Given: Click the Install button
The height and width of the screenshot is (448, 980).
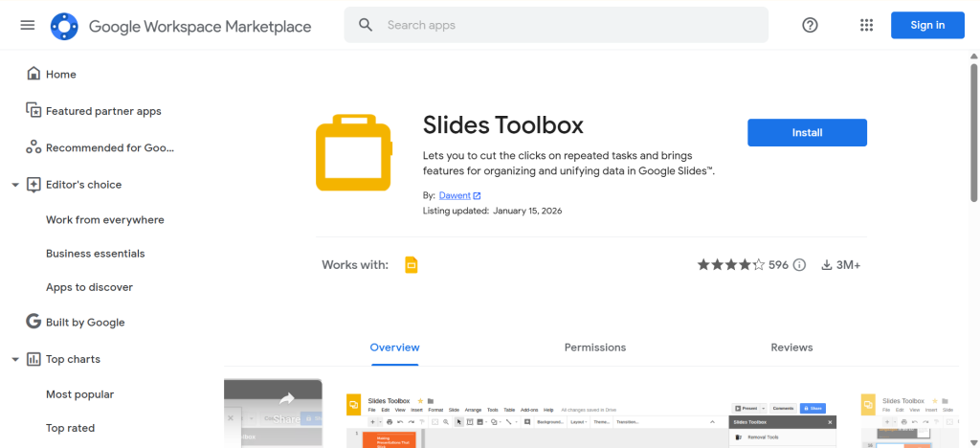Looking at the screenshot, I should click(807, 132).
